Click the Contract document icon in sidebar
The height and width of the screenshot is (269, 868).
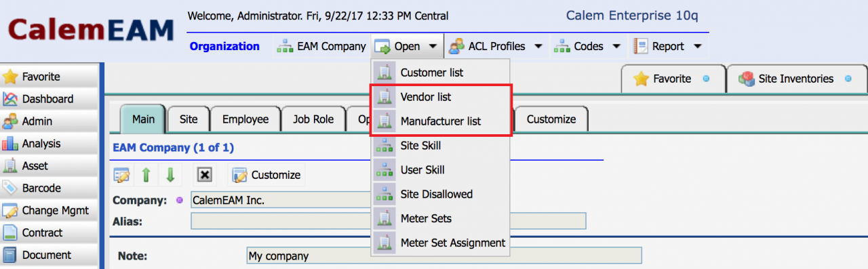[x=10, y=233]
